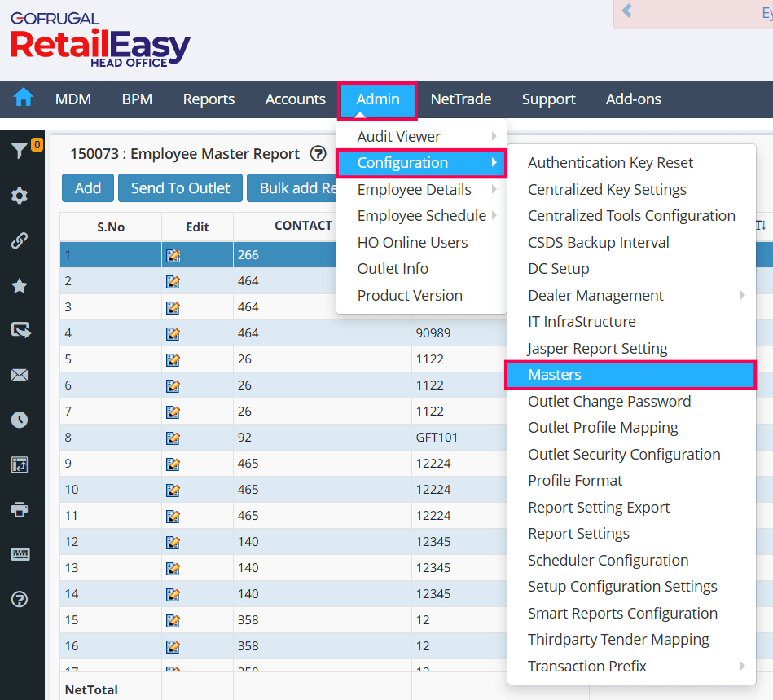Open the MDM menu
Viewport: 773px width, 700px height.
[x=73, y=99]
